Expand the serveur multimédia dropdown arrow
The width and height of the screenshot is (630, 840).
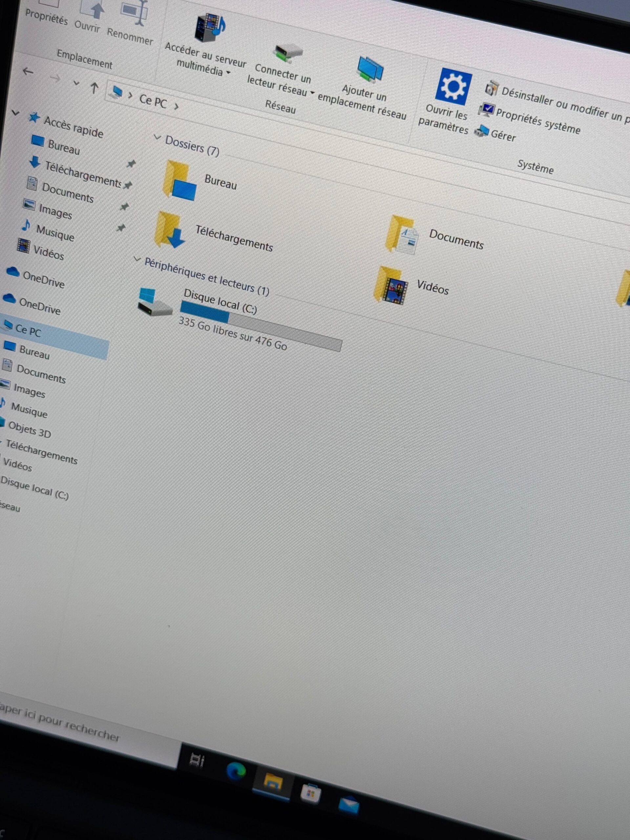tap(229, 72)
